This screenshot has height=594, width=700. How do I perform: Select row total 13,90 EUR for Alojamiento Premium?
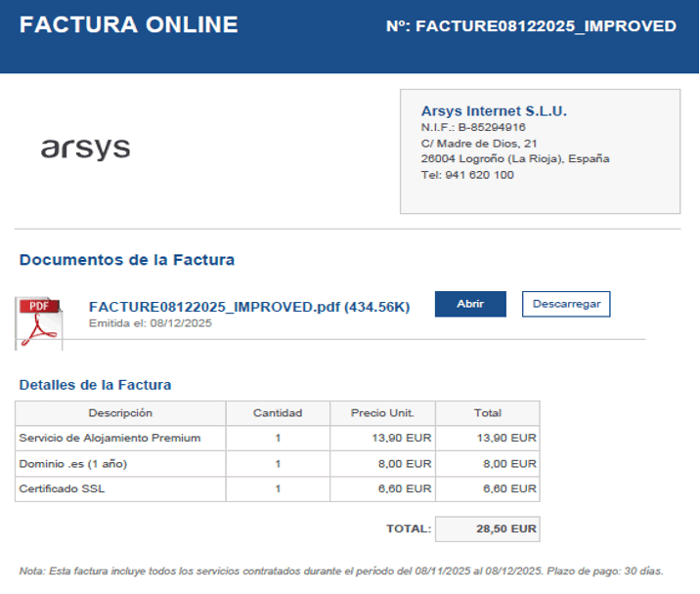tap(488, 439)
